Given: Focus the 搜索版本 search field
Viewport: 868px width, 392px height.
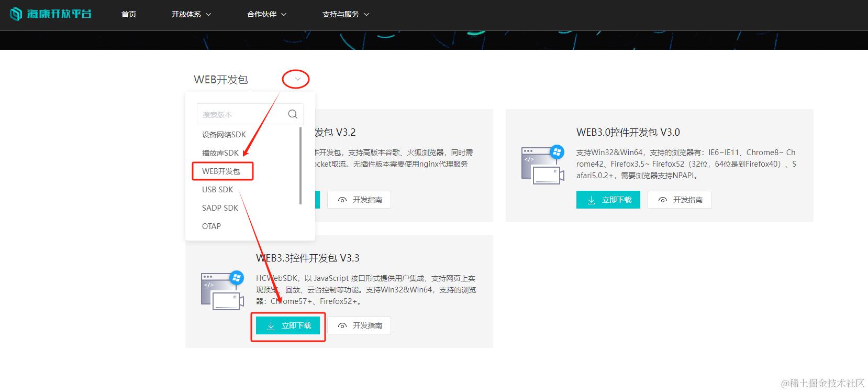Looking at the screenshot, I should pyautogui.click(x=250, y=114).
